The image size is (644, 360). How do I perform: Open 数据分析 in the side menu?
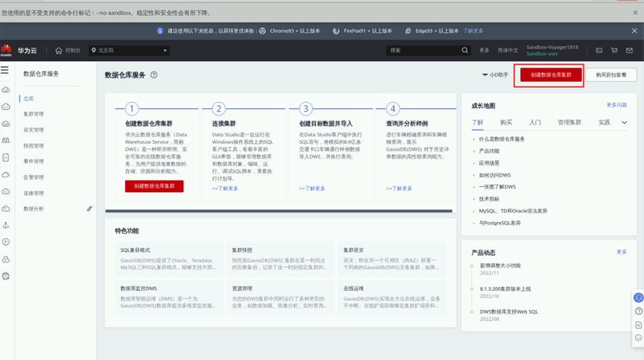34,209
